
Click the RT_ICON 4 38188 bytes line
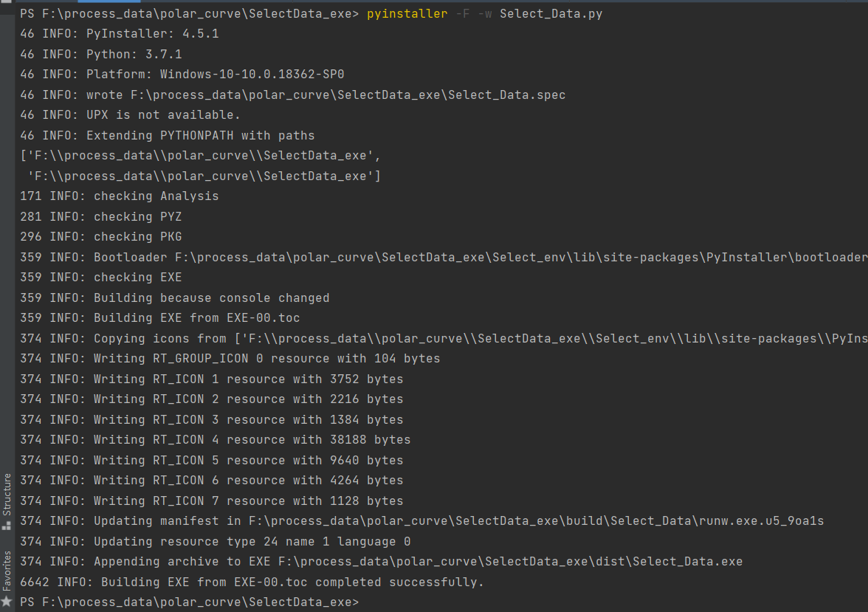tap(252, 440)
